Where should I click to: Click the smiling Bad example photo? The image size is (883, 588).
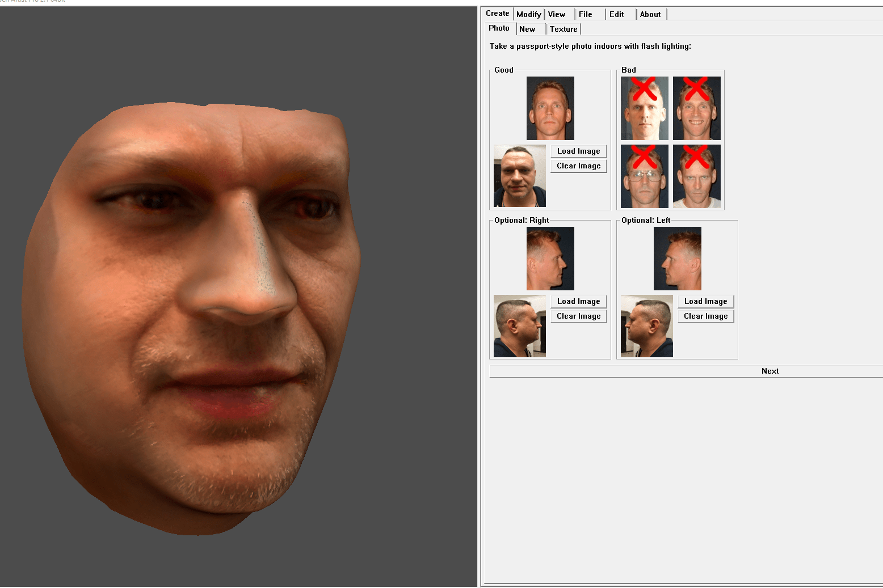pyautogui.click(x=697, y=108)
